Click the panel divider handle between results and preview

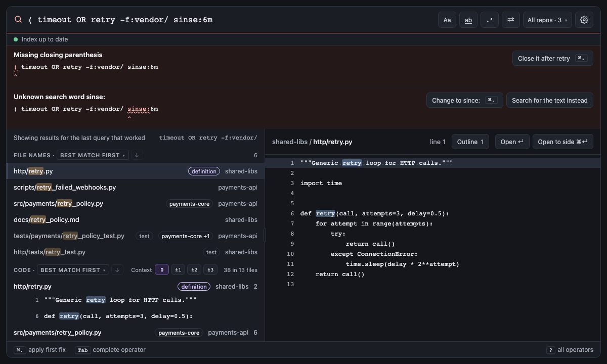[265, 235]
